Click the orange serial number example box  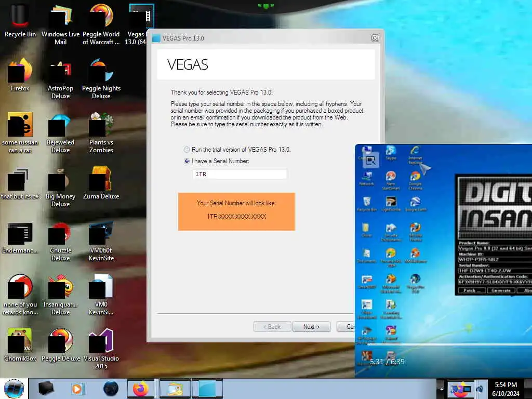[236, 212]
